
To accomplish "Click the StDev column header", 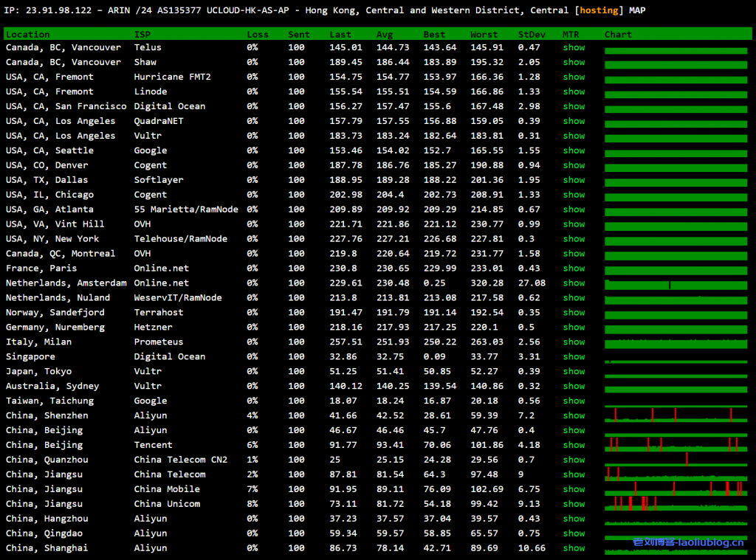I will coord(532,35).
